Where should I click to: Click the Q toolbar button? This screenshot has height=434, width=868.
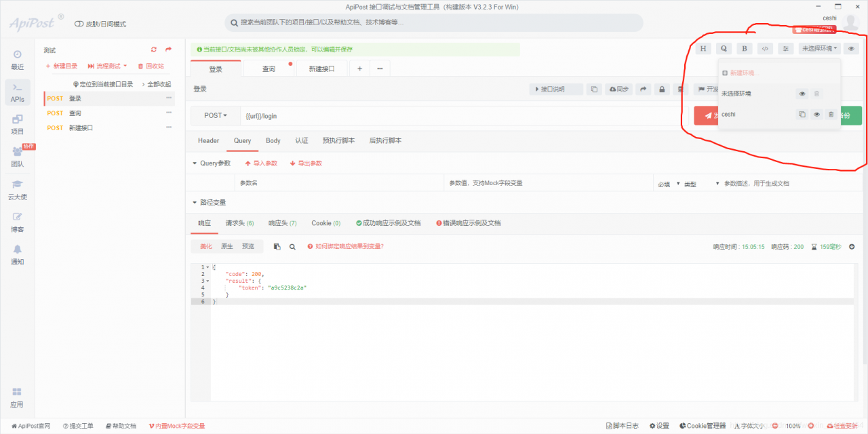coord(724,49)
